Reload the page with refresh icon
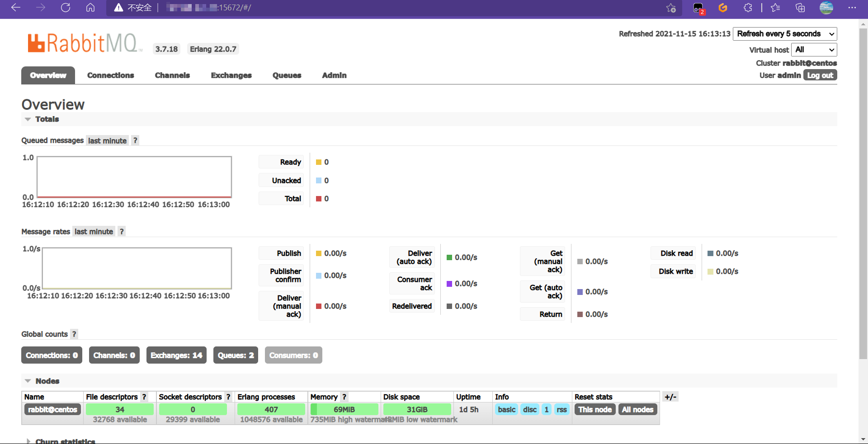This screenshot has width=868, height=444. pos(66,8)
